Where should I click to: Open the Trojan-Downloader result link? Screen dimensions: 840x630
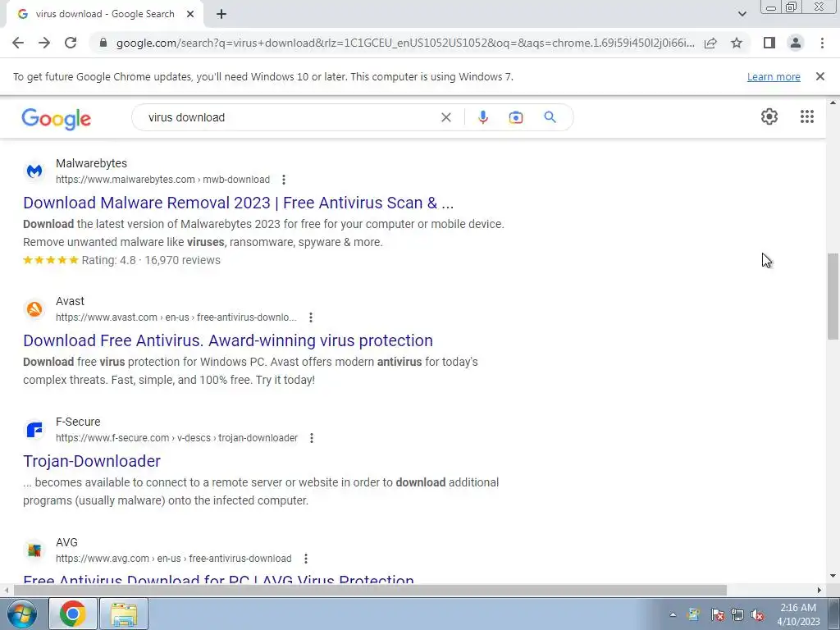click(92, 461)
